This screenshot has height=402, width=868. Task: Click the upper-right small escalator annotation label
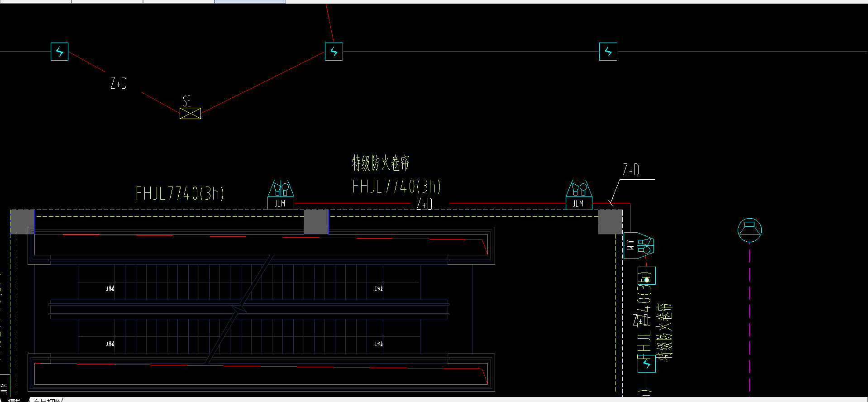tap(379, 288)
